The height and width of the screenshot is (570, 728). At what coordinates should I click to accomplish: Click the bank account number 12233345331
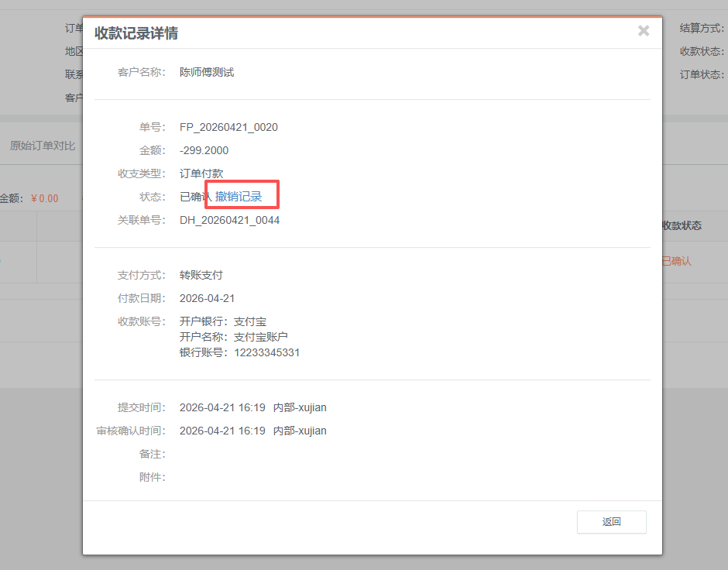tap(266, 353)
